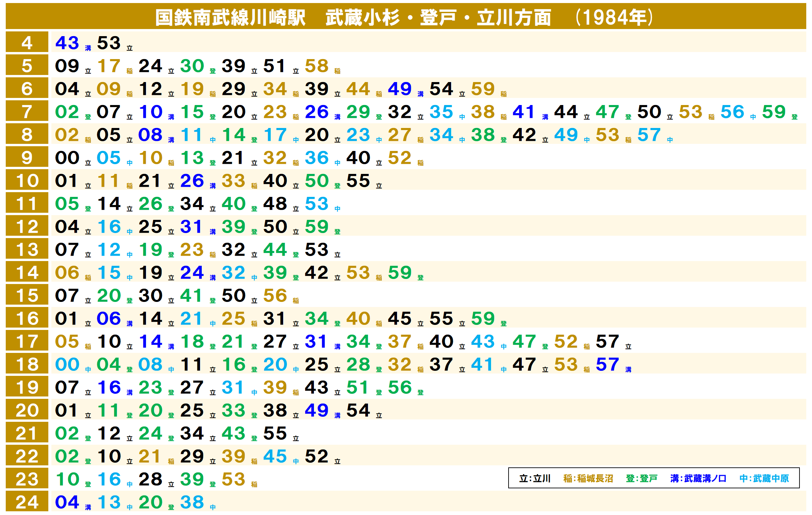Click legend entry 登:登戸
The height and width of the screenshot is (515, 812).
[642, 478]
